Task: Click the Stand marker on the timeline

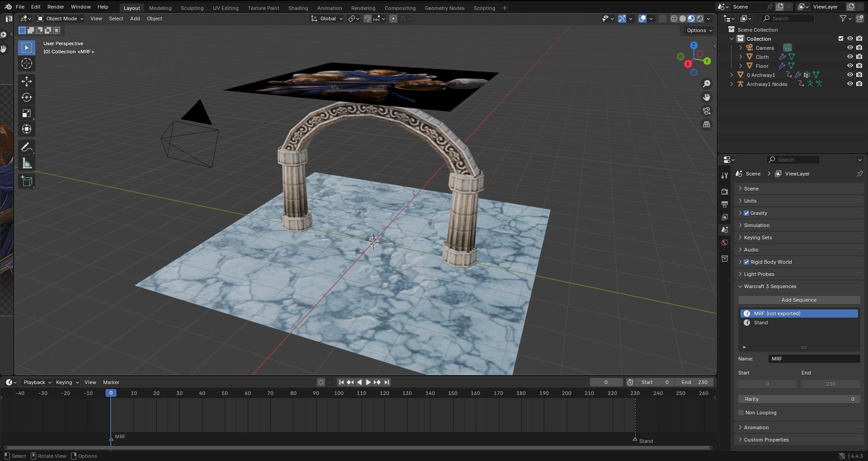Action: 635,439
